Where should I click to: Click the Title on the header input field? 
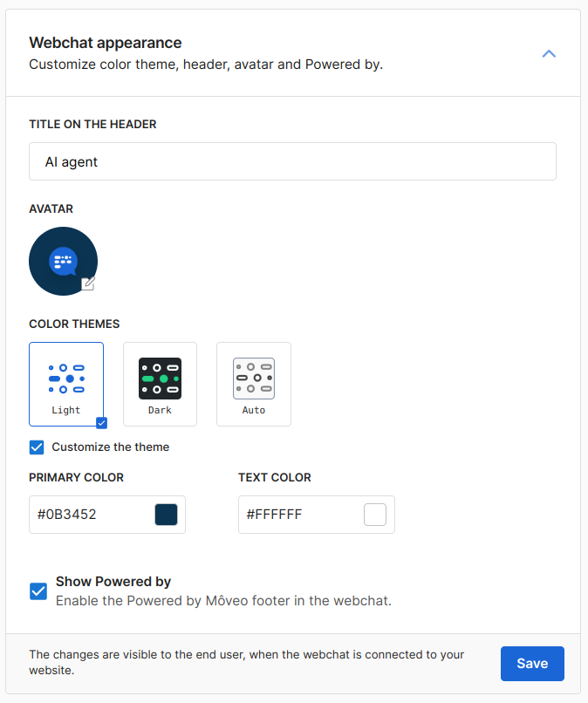(x=292, y=162)
